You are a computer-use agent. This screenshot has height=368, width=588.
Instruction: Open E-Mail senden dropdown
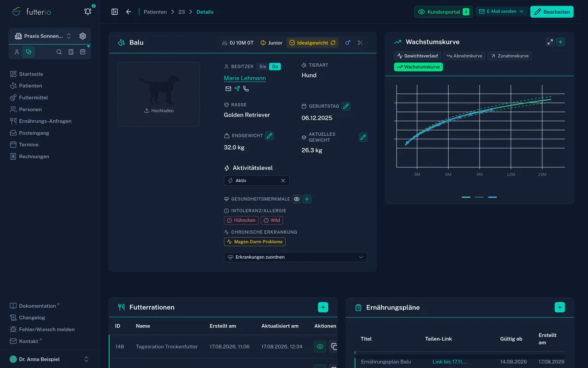[x=501, y=11]
